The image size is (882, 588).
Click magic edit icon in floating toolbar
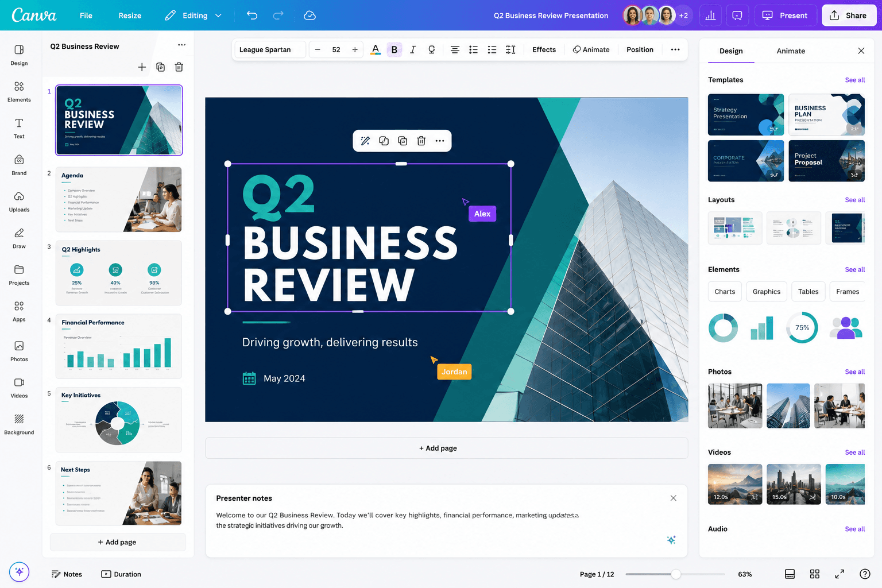click(x=365, y=141)
